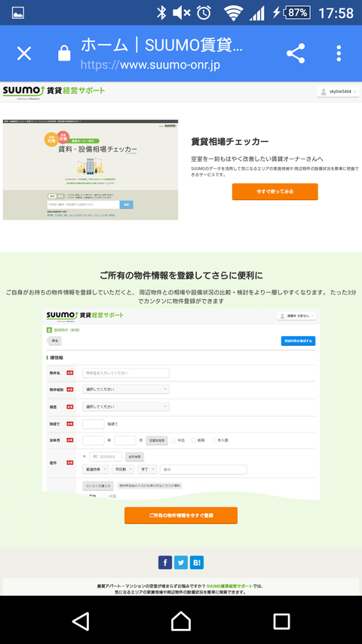Follow the SUUMO賃貸経営サポート green link in footer
362x644 pixels.
230,586
